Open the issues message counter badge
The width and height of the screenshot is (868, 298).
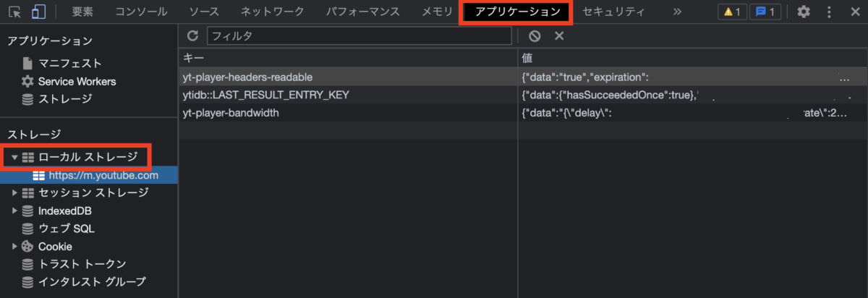[765, 12]
